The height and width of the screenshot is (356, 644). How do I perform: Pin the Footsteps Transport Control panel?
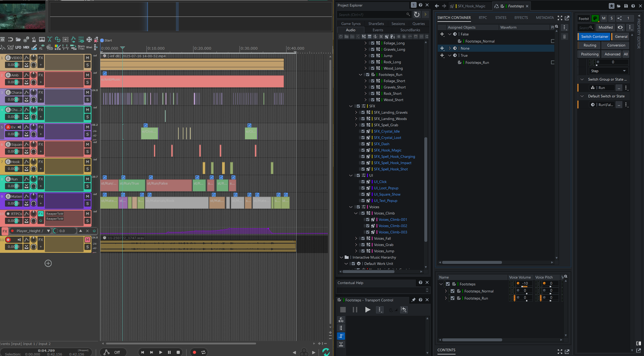(x=414, y=300)
